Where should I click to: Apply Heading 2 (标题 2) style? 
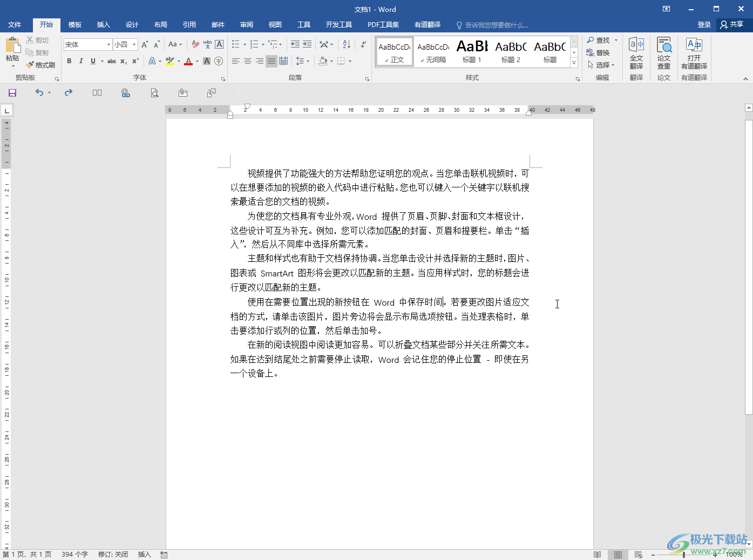(x=511, y=52)
